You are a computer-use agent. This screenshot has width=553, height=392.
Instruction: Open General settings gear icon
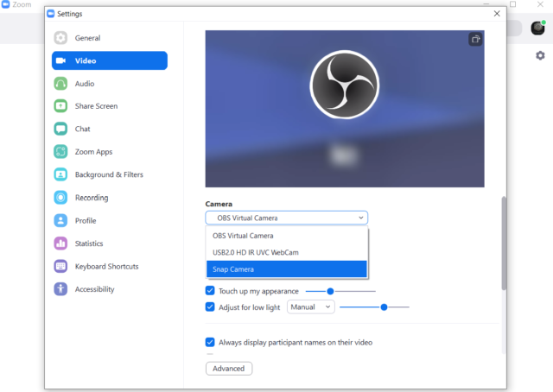point(60,38)
